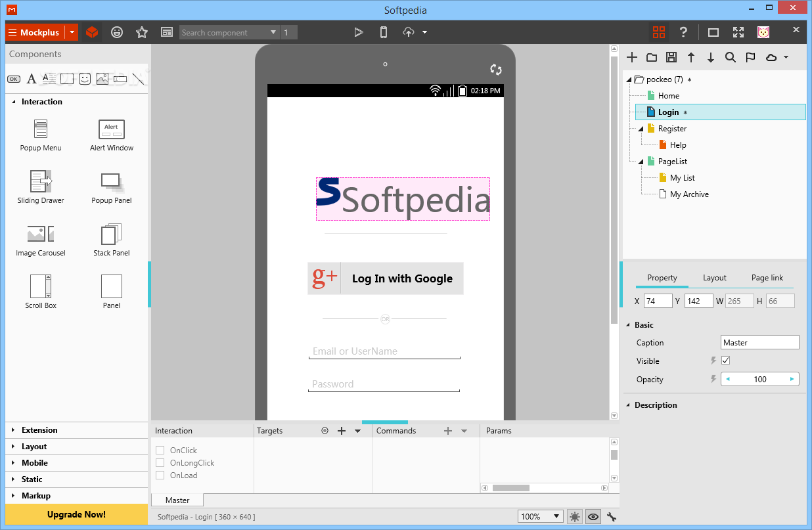Collapse the PageList tree node
This screenshot has width=812, height=530.
click(641, 162)
